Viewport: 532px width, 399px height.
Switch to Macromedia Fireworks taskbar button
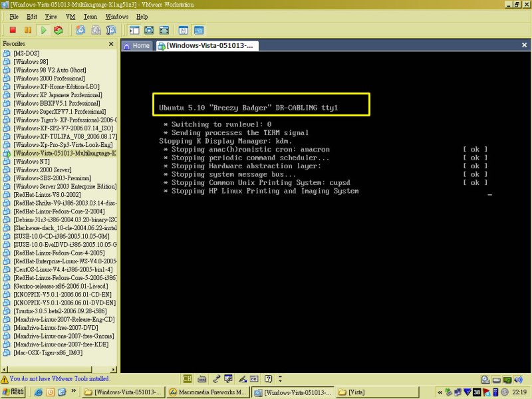[x=208, y=392]
